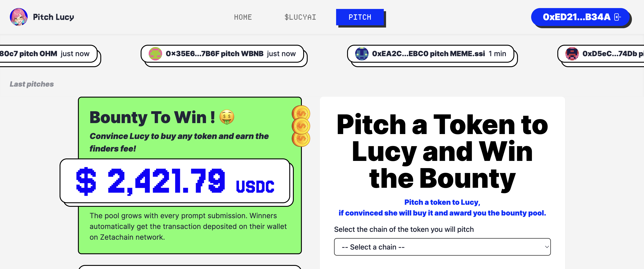Image resolution: width=644 pixels, height=269 pixels.
Task: Click the 0xED21...B34A wallet button
Action: [x=576, y=17]
